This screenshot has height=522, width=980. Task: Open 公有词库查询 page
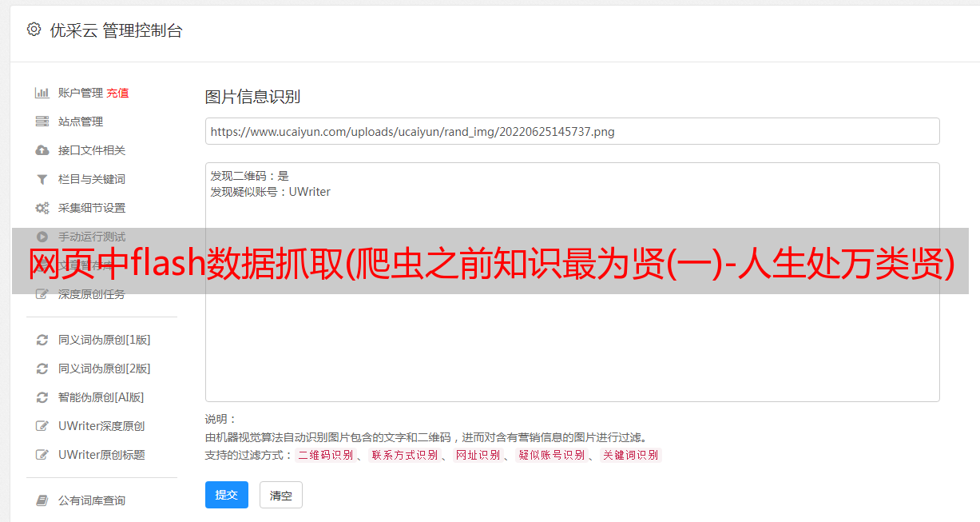coord(92,500)
